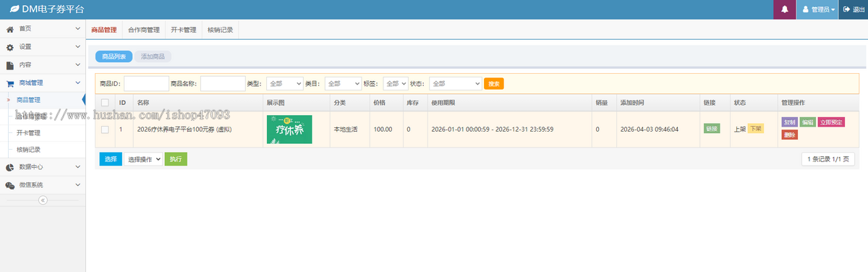Click the pink 立即预定 button
The image size is (868, 272).
pos(831,122)
